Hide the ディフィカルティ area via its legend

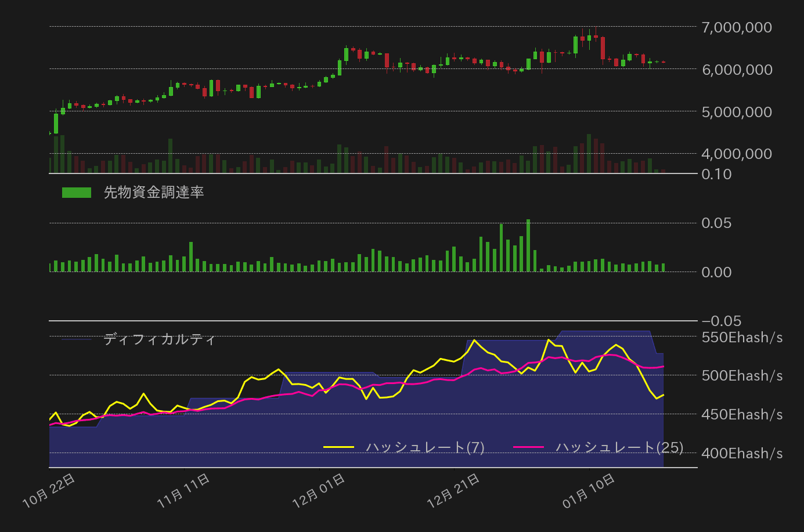(160, 339)
